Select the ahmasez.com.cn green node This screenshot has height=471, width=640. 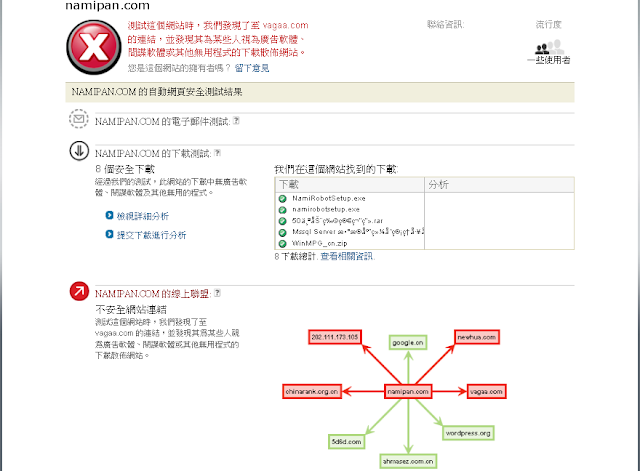[x=408, y=461]
